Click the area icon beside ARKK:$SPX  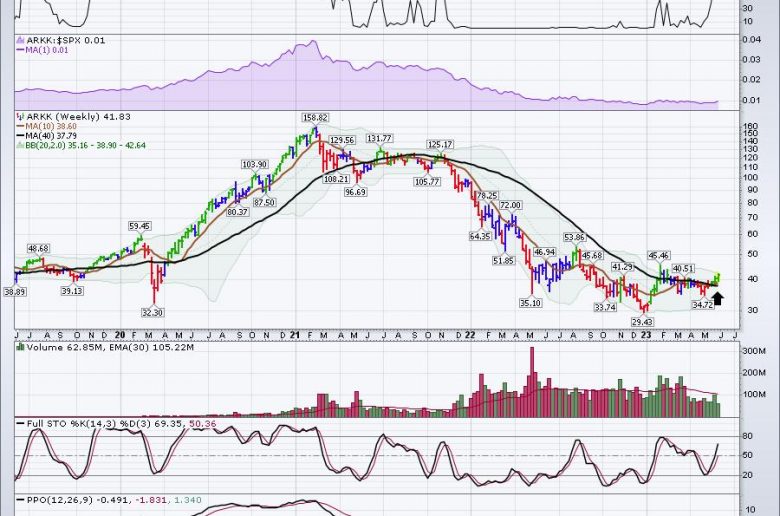20,40
